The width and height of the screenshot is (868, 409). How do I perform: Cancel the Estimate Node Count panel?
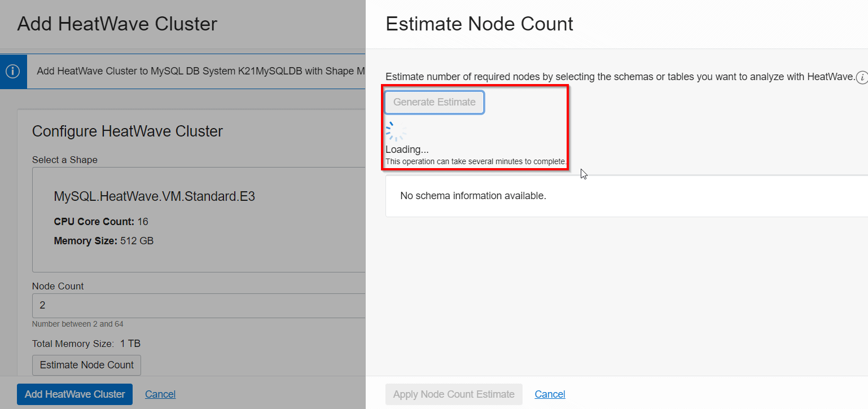coord(550,394)
